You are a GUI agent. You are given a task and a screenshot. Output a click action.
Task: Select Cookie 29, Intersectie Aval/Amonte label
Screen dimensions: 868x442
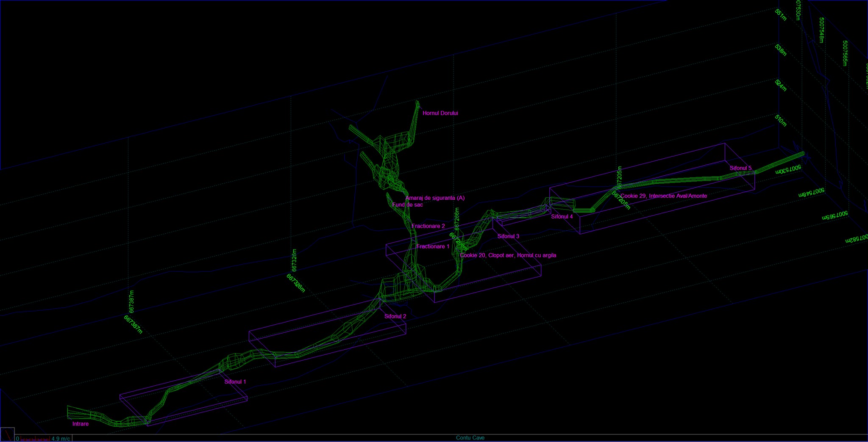(x=663, y=196)
